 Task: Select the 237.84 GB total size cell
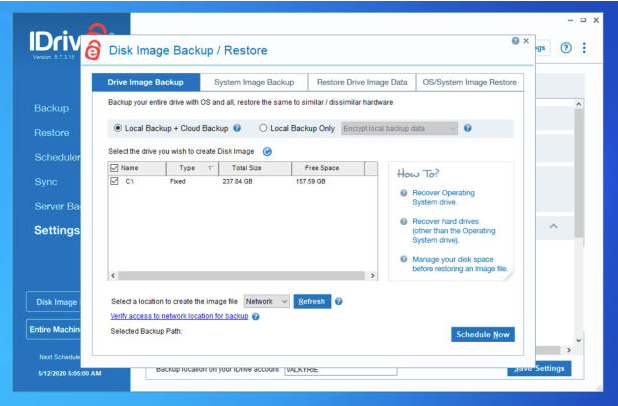(x=237, y=182)
